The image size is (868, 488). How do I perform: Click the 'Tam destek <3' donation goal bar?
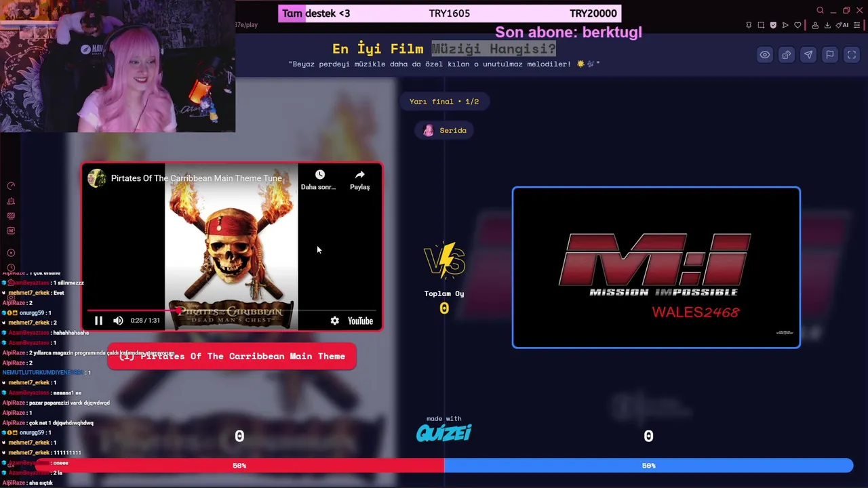[x=450, y=14]
